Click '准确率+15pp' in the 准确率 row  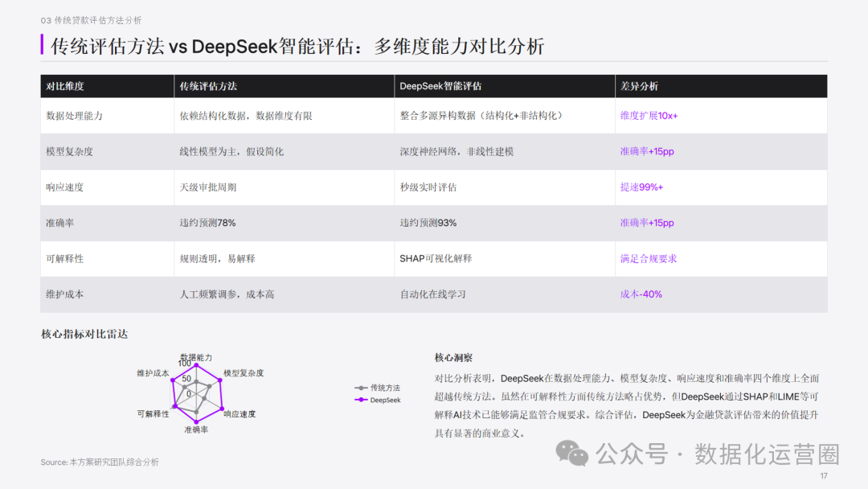pos(646,223)
